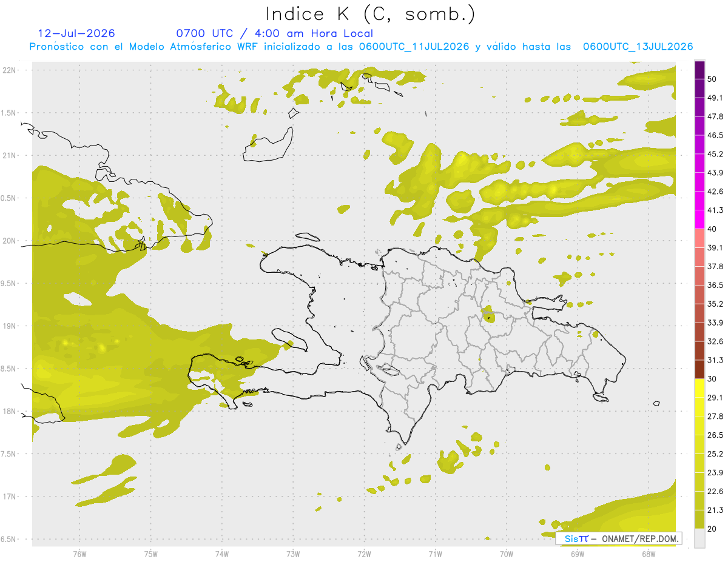
Task: Click the dark brown colorbar band between 30 and 31.3
Action: point(699,369)
